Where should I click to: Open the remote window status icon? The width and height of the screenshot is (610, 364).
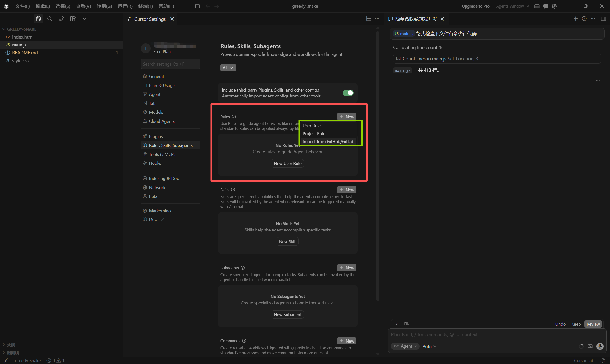coord(6,361)
